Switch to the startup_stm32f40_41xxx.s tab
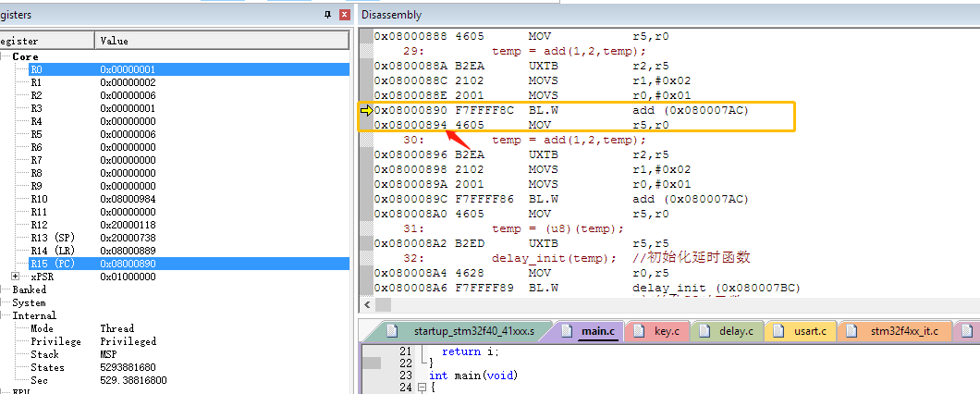980x394 pixels. 466,331
